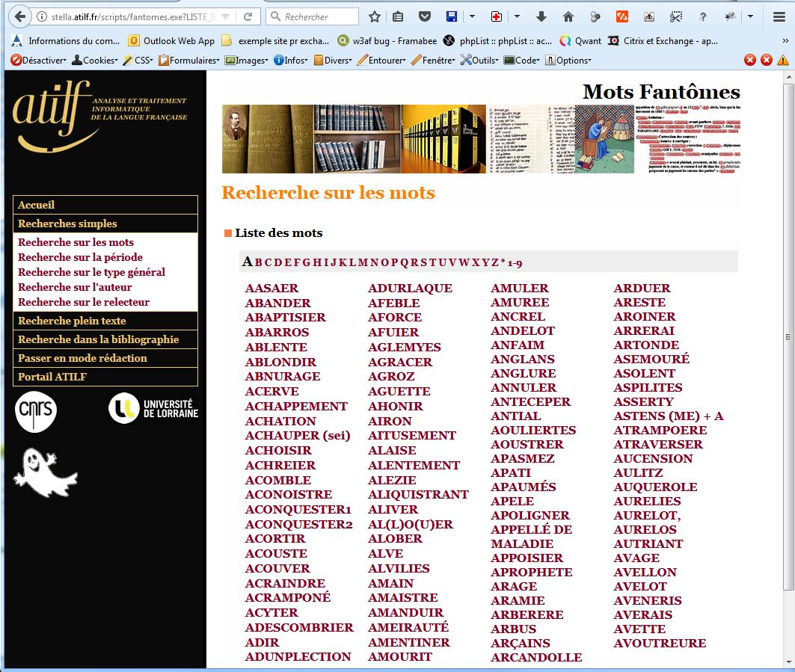Viewport: 795px width, 672px height.
Task: Click the vertical page scrollbar
Action: [788, 336]
